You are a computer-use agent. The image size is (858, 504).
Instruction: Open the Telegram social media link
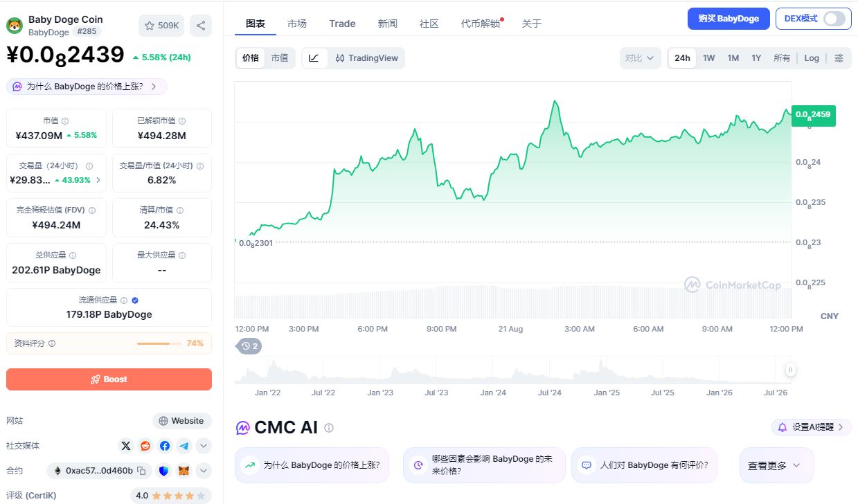pos(184,446)
